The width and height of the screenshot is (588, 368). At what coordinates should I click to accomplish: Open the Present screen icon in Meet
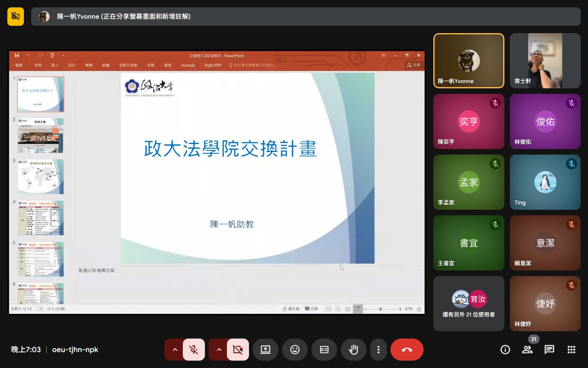[x=265, y=349]
